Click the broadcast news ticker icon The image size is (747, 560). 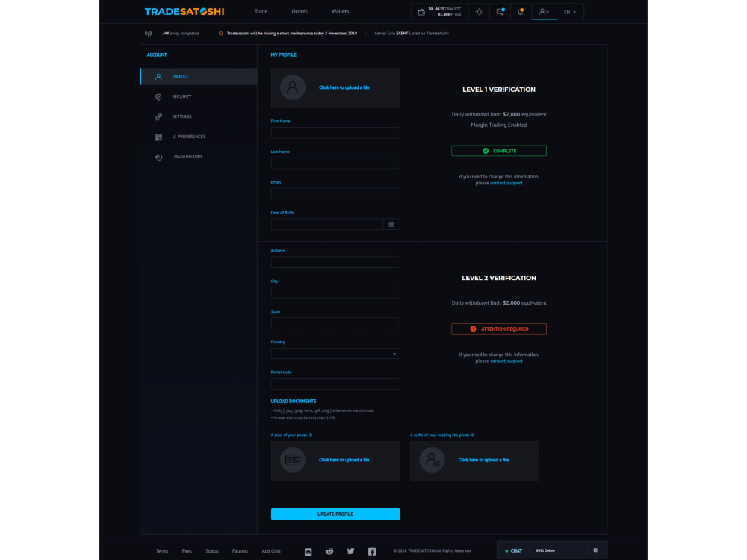(148, 34)
